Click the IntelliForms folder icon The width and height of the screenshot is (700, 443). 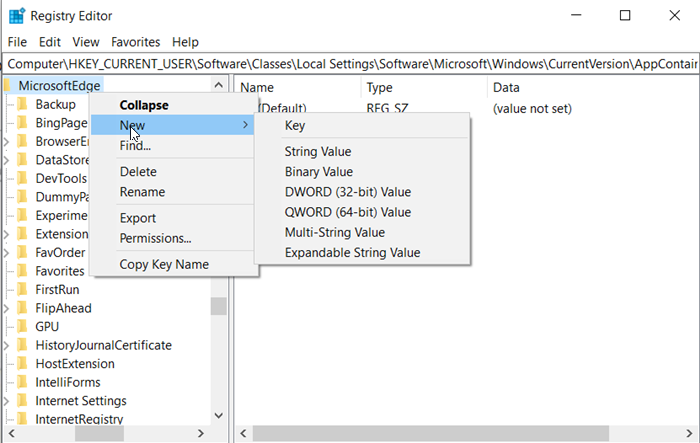pos(22,382)
